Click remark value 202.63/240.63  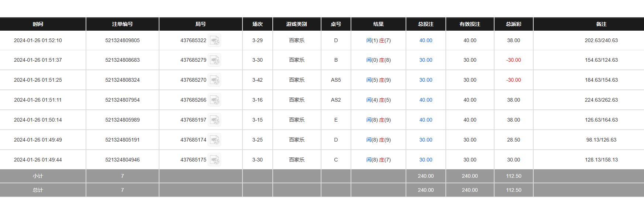point(601,40)
